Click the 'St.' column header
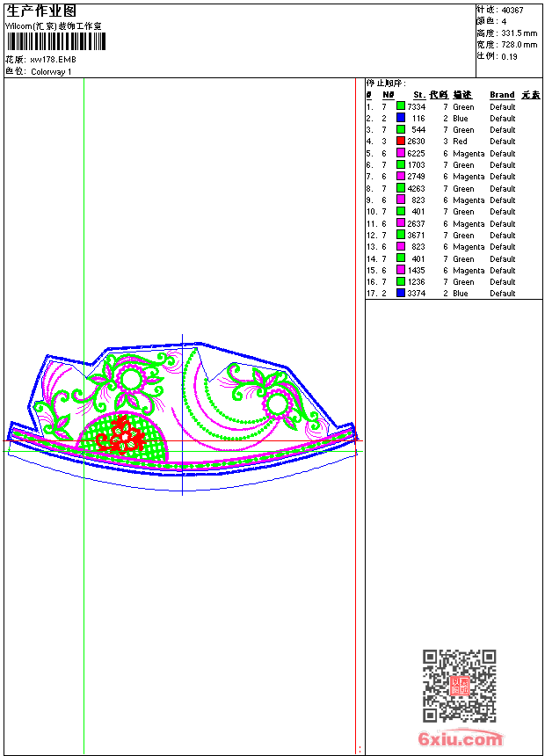 (x=419, y=95)
